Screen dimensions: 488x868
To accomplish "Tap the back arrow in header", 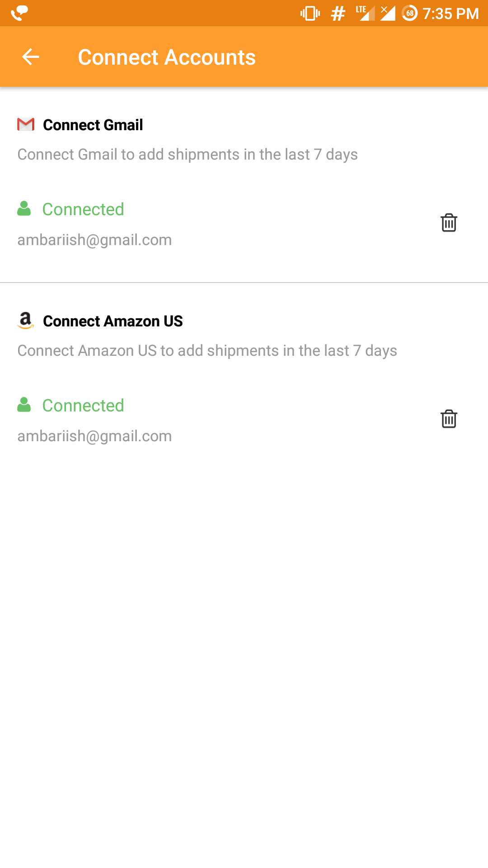I will 31,57.
